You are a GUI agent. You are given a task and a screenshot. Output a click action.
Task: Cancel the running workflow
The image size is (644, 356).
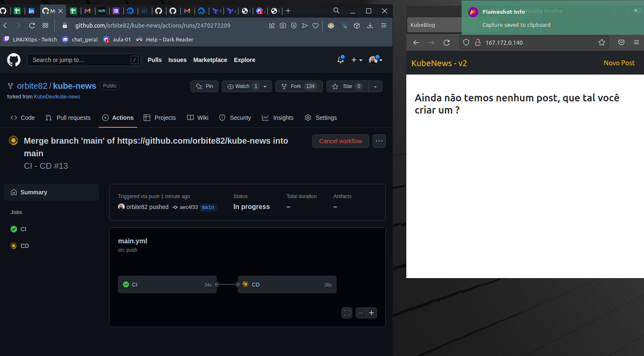[x=341, y=141]
